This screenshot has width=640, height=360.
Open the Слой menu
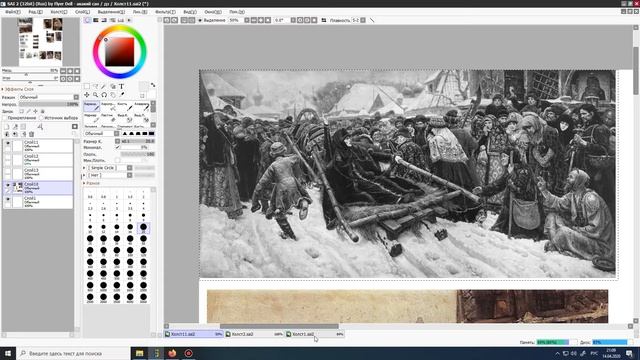pyautogui.click(x=82, y=12)
